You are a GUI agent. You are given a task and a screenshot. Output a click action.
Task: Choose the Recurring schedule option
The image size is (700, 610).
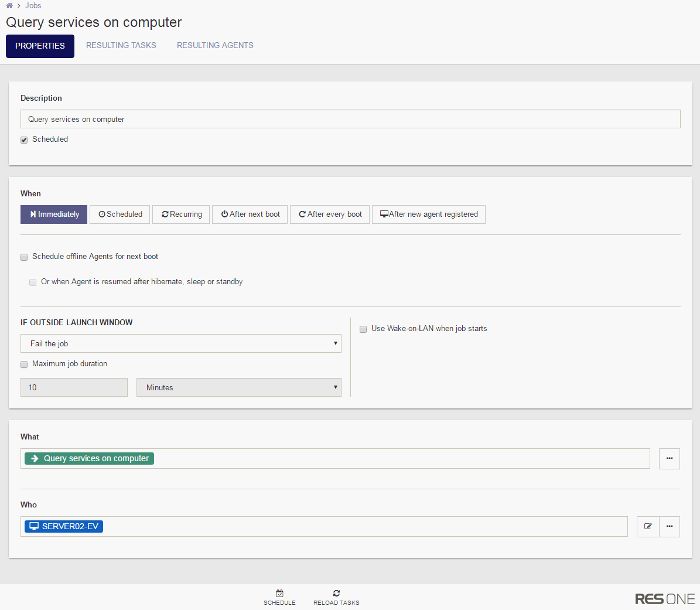[181, 214]
